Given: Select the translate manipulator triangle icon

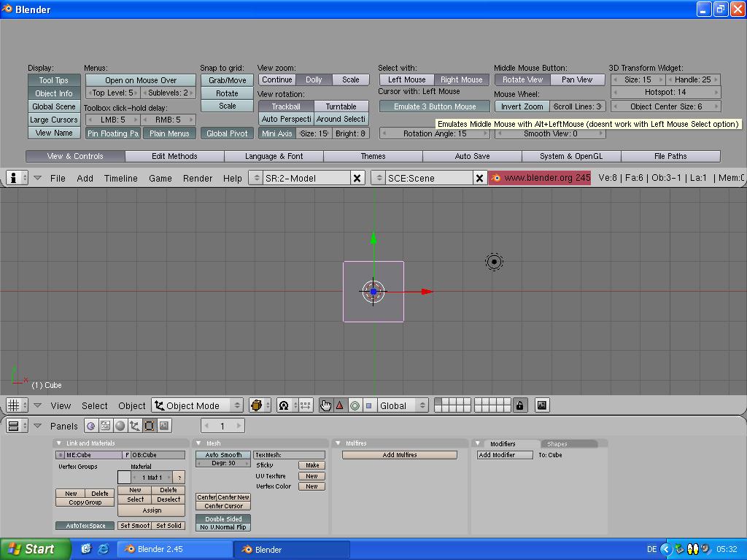Looking at the screenshot, I should point(339,405).
